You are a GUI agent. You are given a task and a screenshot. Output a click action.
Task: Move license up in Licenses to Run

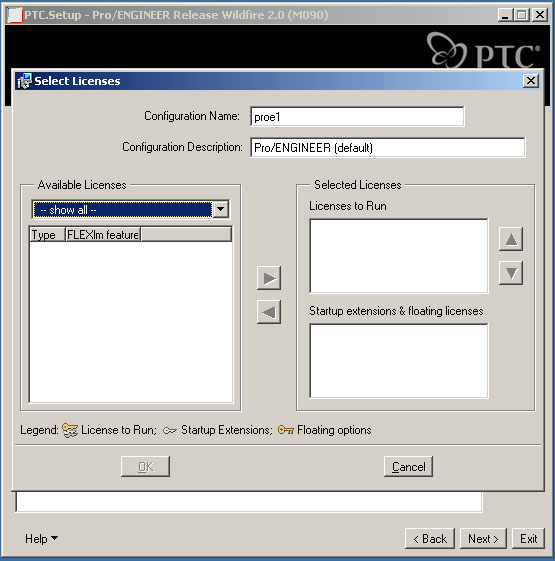(x=511, y=239)
